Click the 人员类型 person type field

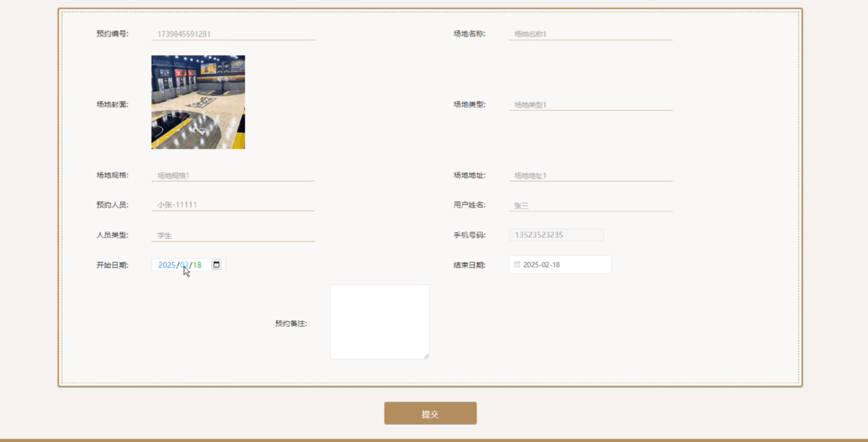point(233,235)
